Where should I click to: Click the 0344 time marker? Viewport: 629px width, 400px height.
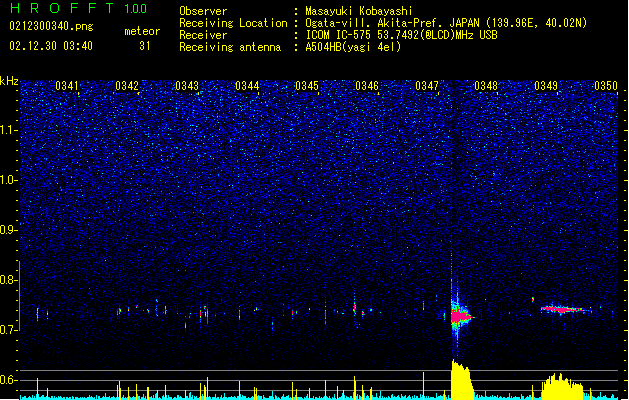click(x=247, y=86)
